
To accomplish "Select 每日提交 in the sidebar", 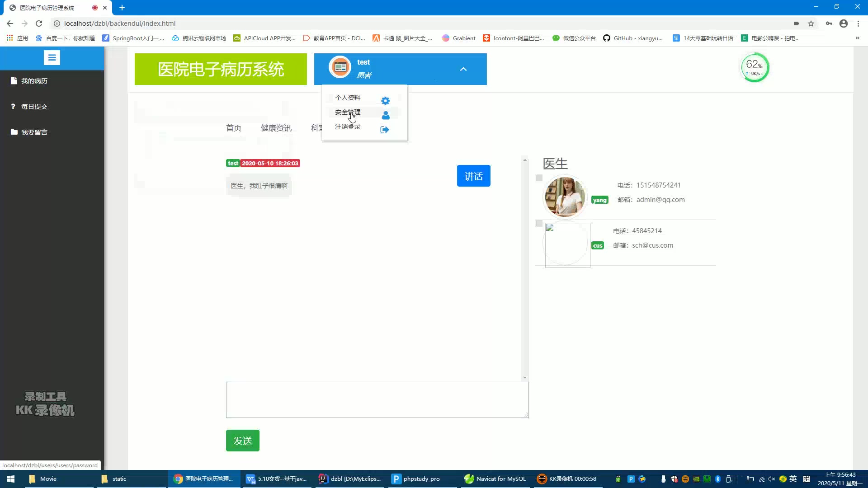I will pyautogui.click(x=33, y=106).
